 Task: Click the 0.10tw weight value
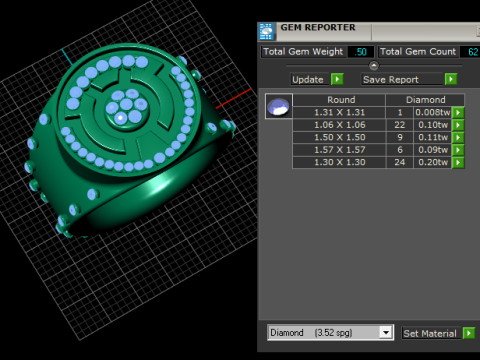pyautogui.click(x=433, y=125)
